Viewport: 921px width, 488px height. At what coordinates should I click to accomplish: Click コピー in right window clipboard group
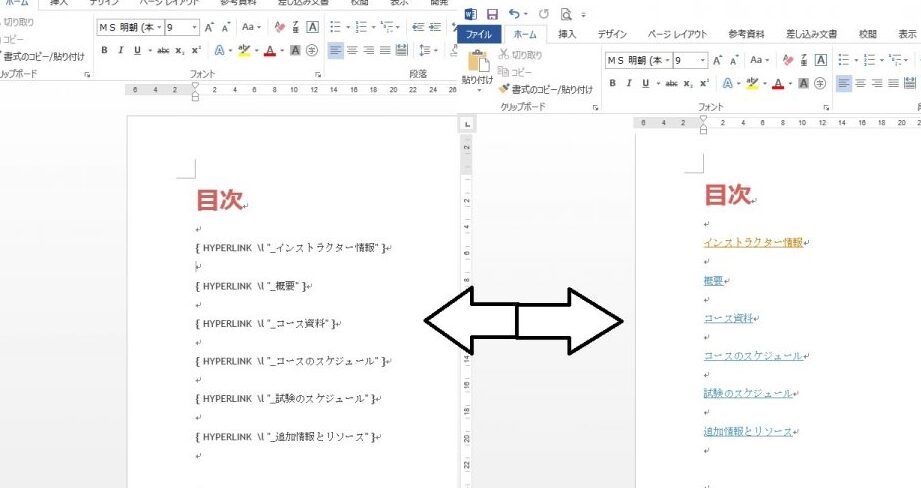(515, 72)
